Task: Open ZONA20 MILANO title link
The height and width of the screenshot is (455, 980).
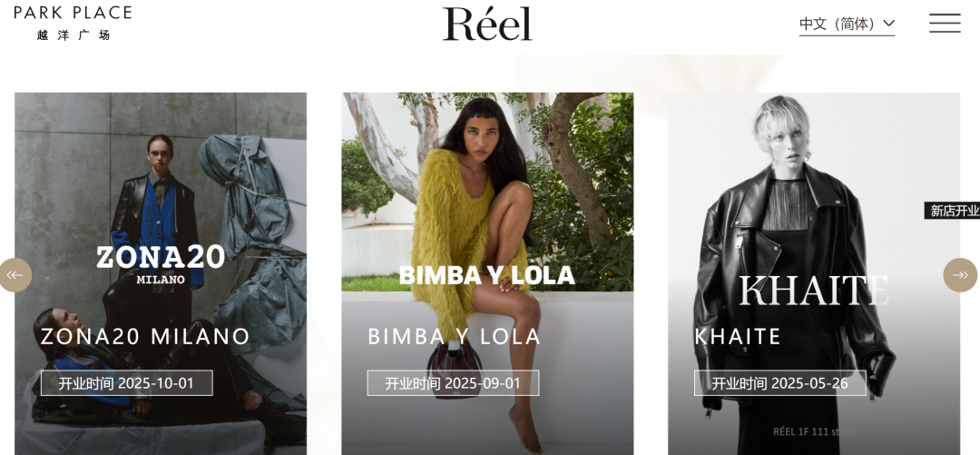Action: pos(145,337)
